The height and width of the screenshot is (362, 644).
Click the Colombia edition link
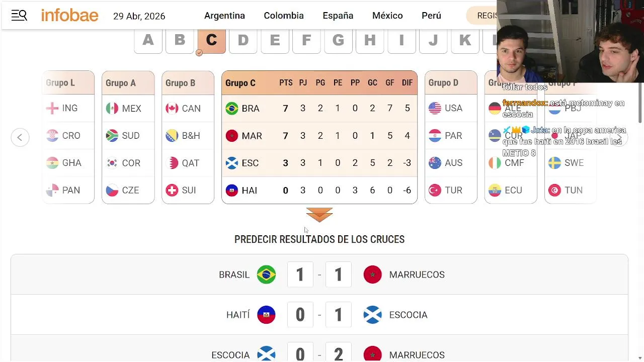(284, 16)
